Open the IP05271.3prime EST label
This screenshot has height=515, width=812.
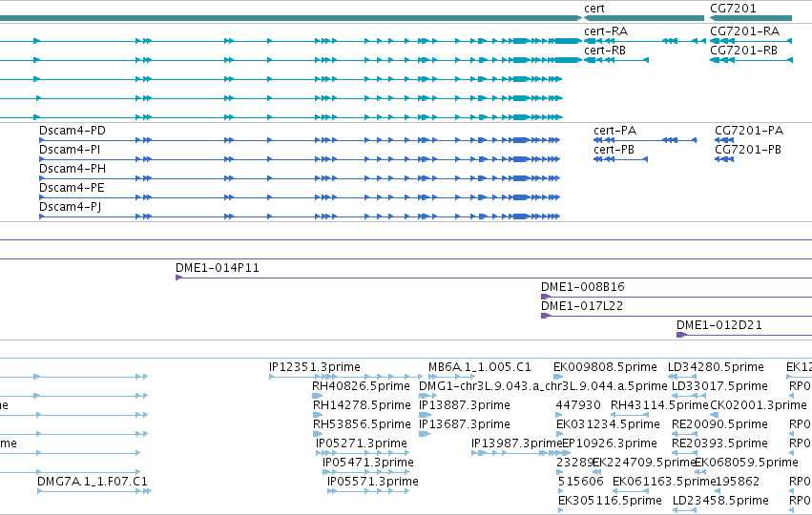362,443
